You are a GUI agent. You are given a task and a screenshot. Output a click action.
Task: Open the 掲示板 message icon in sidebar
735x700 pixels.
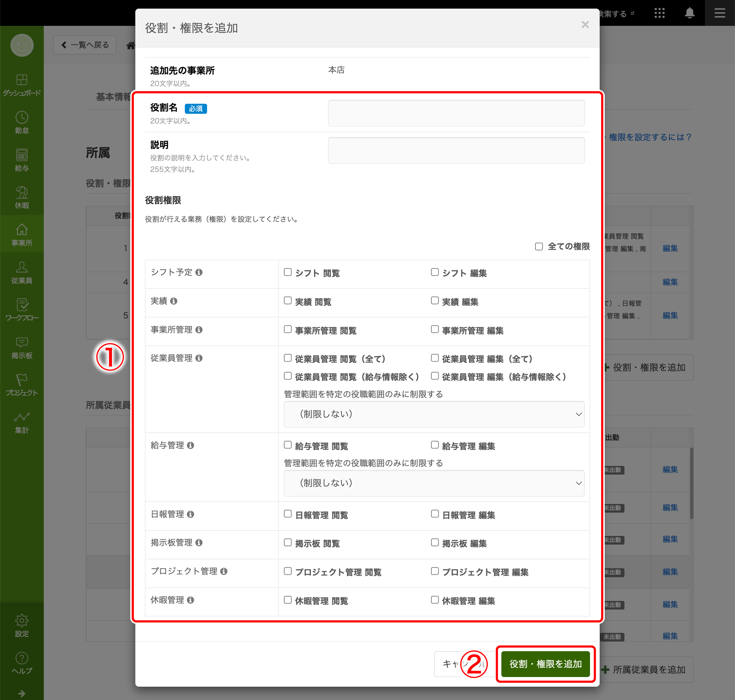[22, 342]
